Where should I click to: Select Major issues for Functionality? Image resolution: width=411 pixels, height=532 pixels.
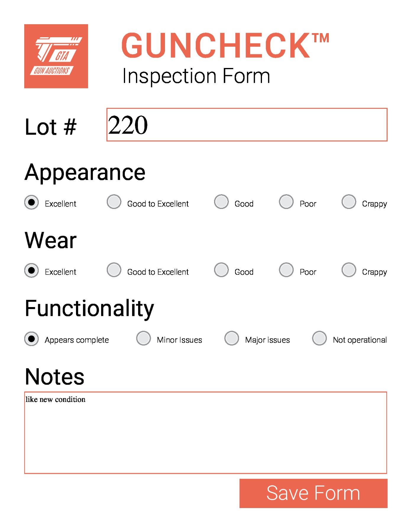232,338
